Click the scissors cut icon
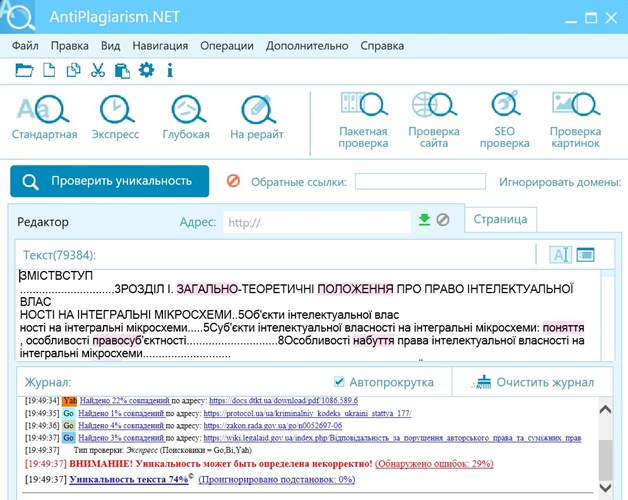This screenshot has width=628, height=500. coord(98,70)
